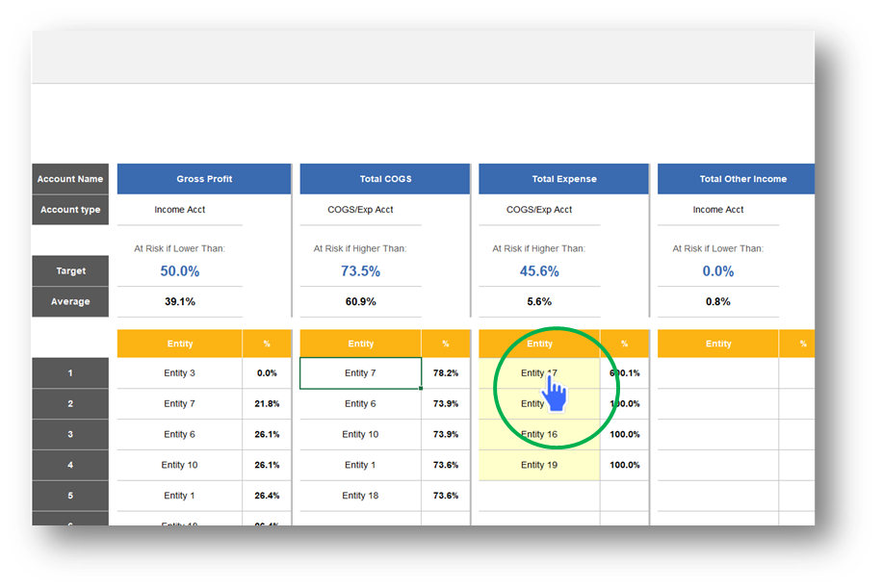882x588 pixels.
Task: Click the Total Expense header cell
Action: click(x=563, y=179)
